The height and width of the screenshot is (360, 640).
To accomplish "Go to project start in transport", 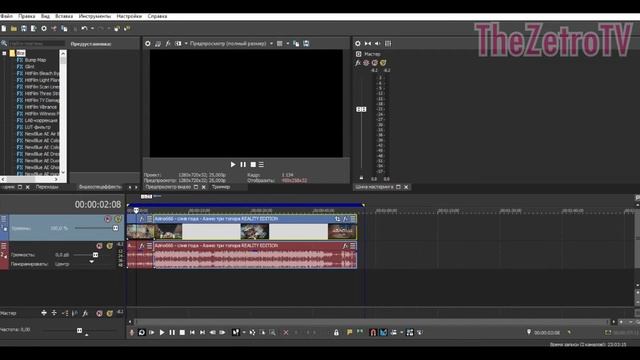I will point(192,333).
